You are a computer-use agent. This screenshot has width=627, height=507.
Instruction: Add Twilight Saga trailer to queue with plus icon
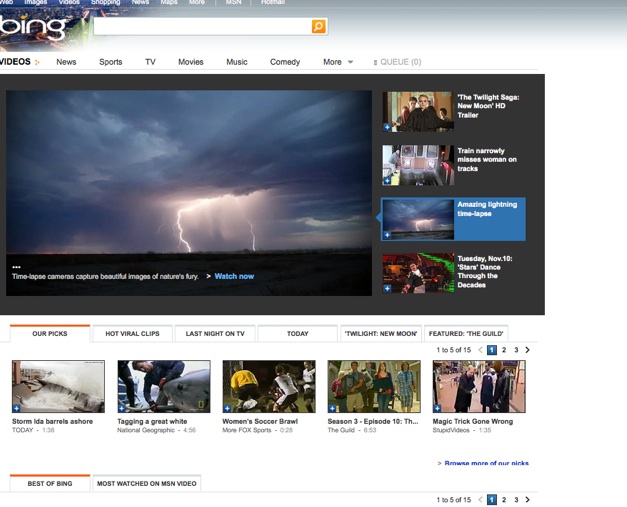[x=387, y=127]
